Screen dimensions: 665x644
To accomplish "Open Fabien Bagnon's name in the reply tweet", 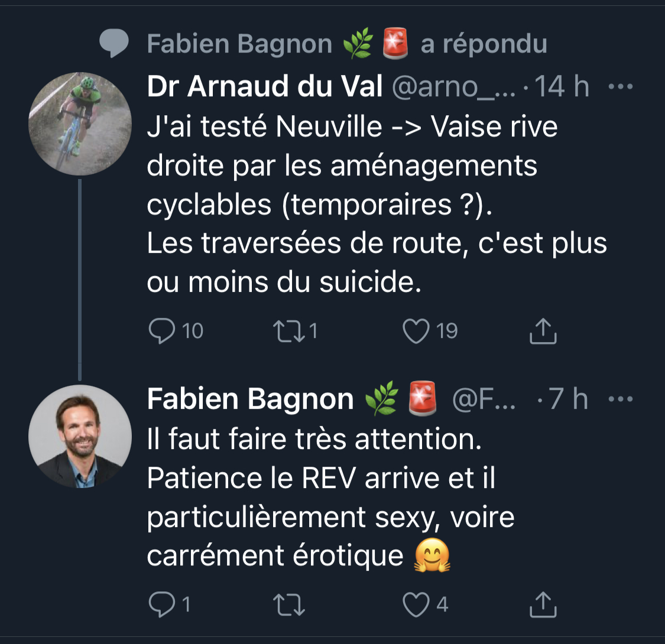I will click(250, 399).
